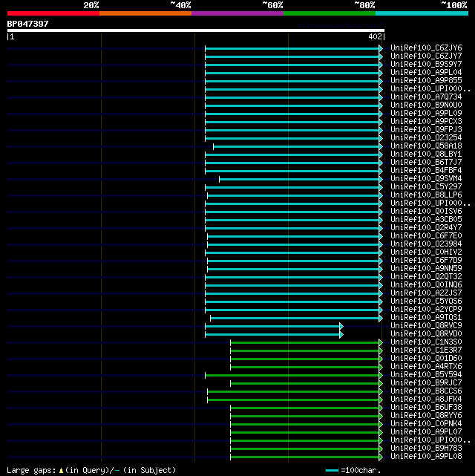Open the UniRef100_C6ZJY6 hit label

coord(426,48)
